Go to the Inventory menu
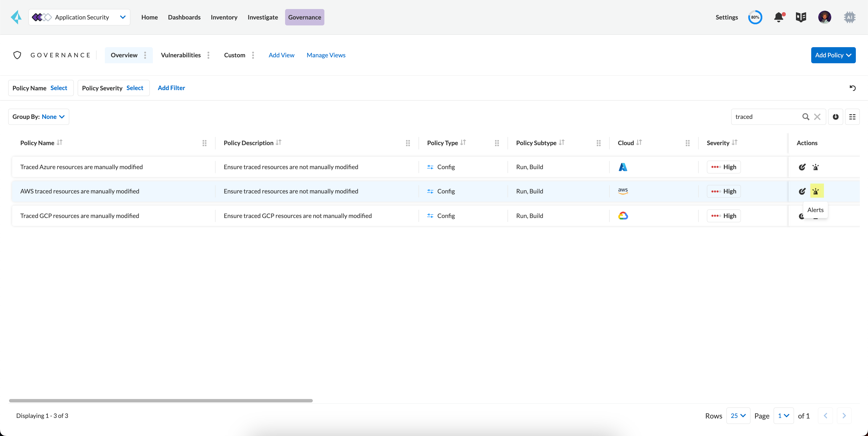The image size is (868, 436). [x=224, y=17]
